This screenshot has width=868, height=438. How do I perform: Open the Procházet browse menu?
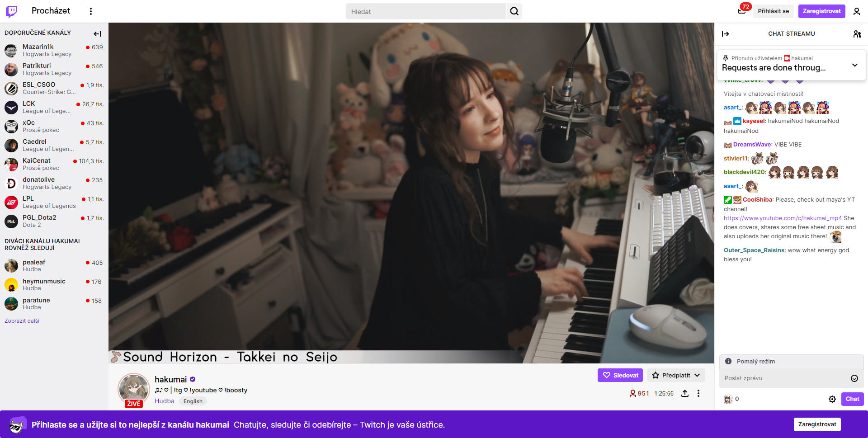51,11
